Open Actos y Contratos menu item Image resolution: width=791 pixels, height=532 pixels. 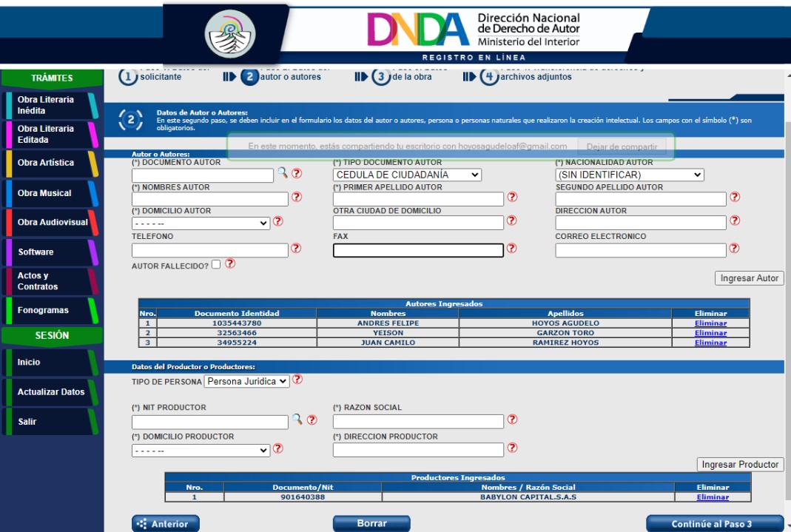pos(50,281)
